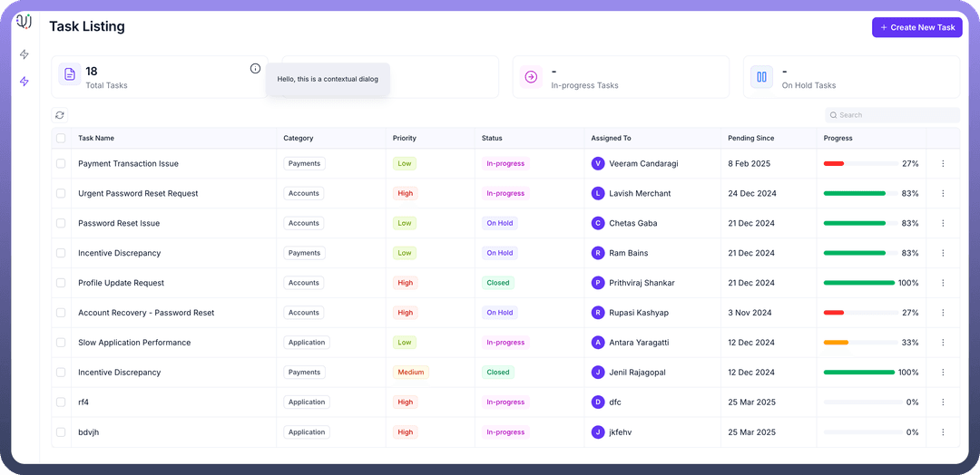Open the options menu for Payment Transaction Issue

(x=943, y=164)
